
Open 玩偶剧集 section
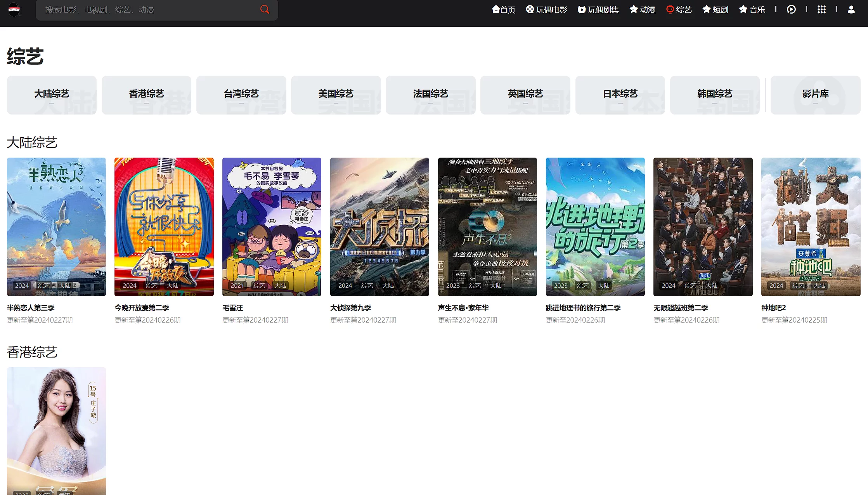pos(598,9)
